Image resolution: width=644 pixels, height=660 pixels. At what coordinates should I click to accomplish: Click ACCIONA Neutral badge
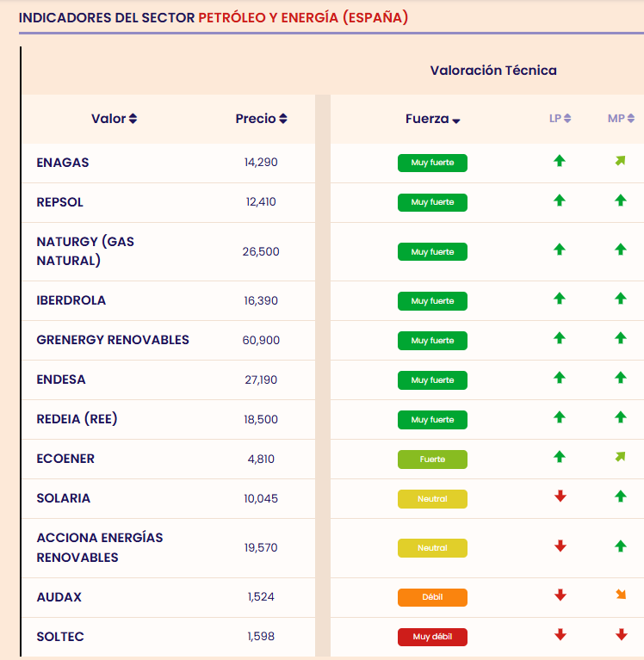[x=432, y=548]
